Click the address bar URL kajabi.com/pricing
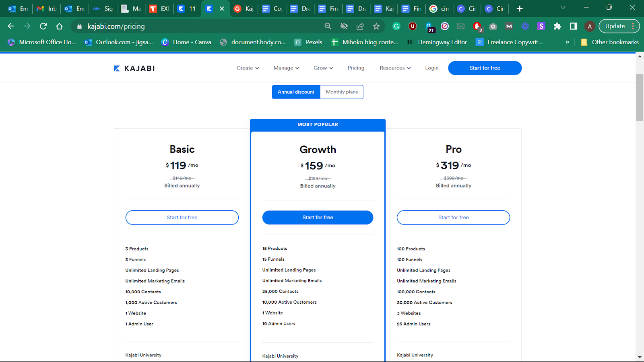Viewport: 644px width, 362px height. (116, 26)
